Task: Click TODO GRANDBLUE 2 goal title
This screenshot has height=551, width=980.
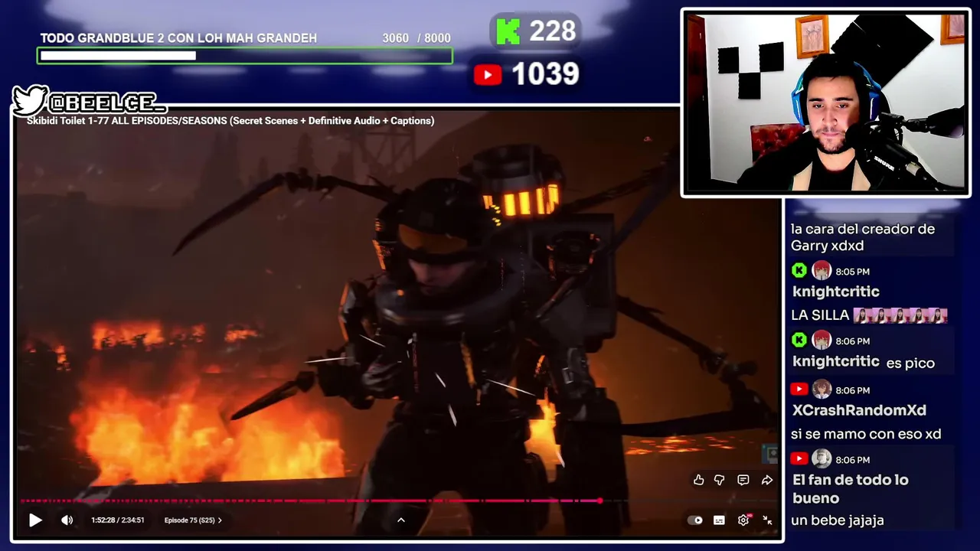Action: 178,38
